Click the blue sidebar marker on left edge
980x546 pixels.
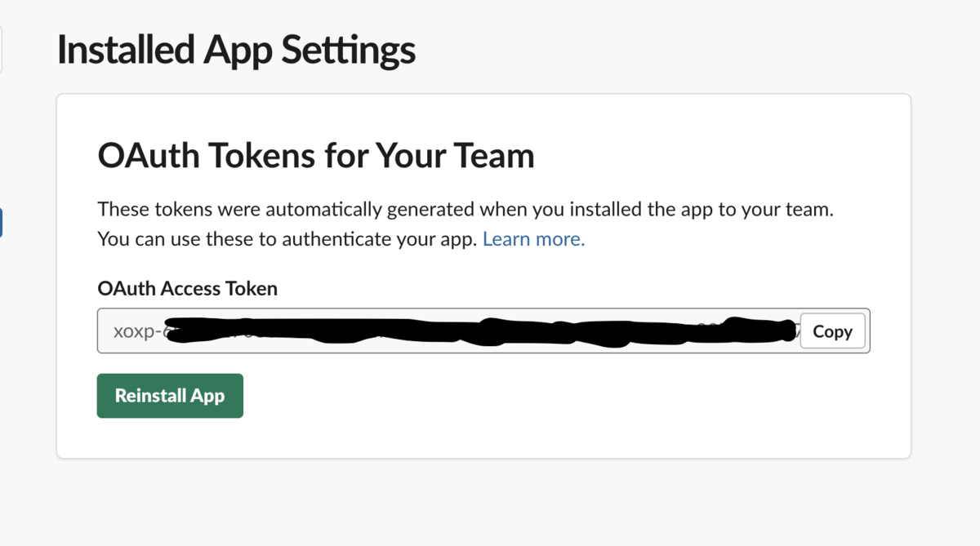point(1,223)
